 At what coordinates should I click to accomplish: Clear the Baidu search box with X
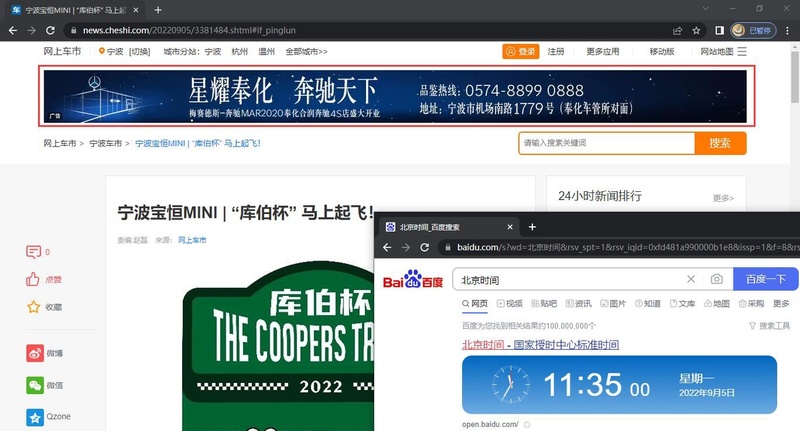tap(691, 279)
